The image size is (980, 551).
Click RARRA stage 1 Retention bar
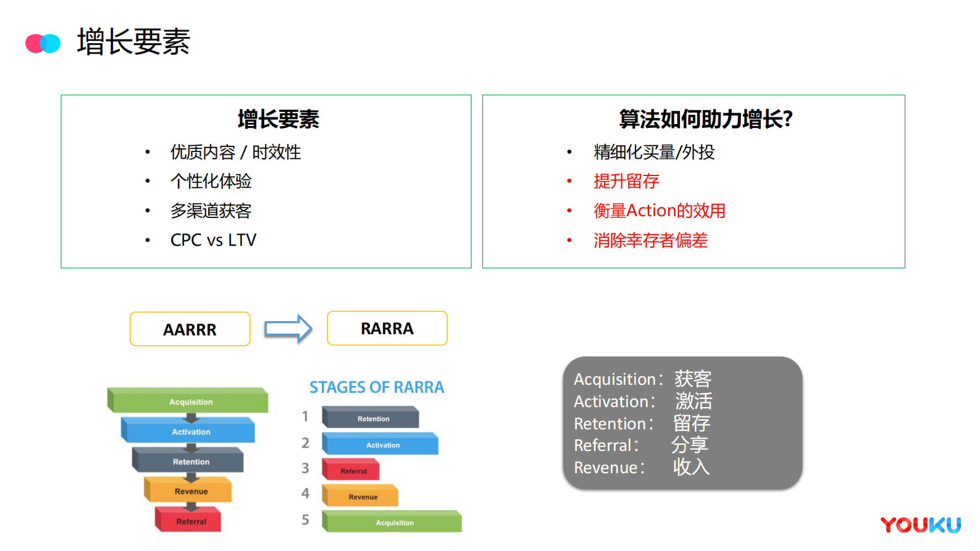(371, 417)
